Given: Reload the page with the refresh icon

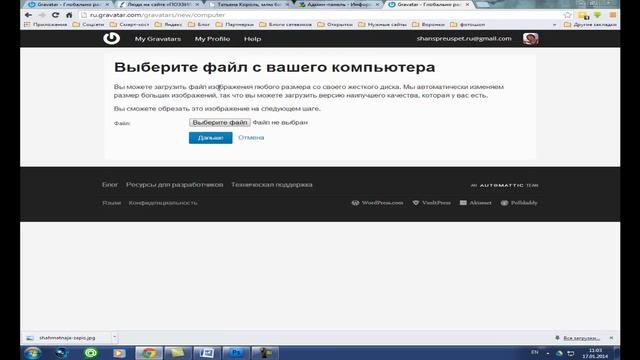Looking at the screenshot, I should click(x=55, y=15).
